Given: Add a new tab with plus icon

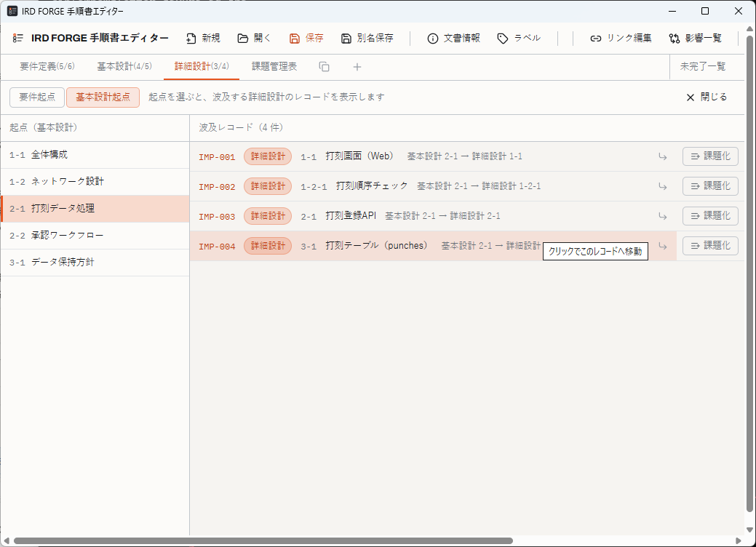Looking at the screenshot, I should (357, 66).
